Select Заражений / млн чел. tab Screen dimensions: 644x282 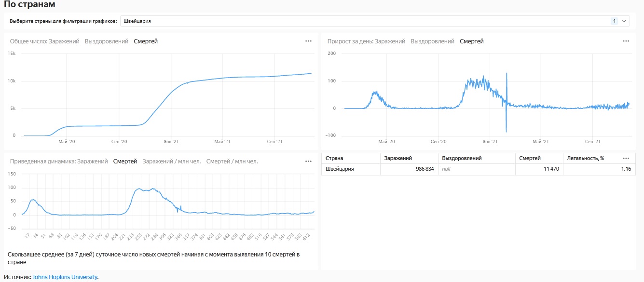click(171, 161)
